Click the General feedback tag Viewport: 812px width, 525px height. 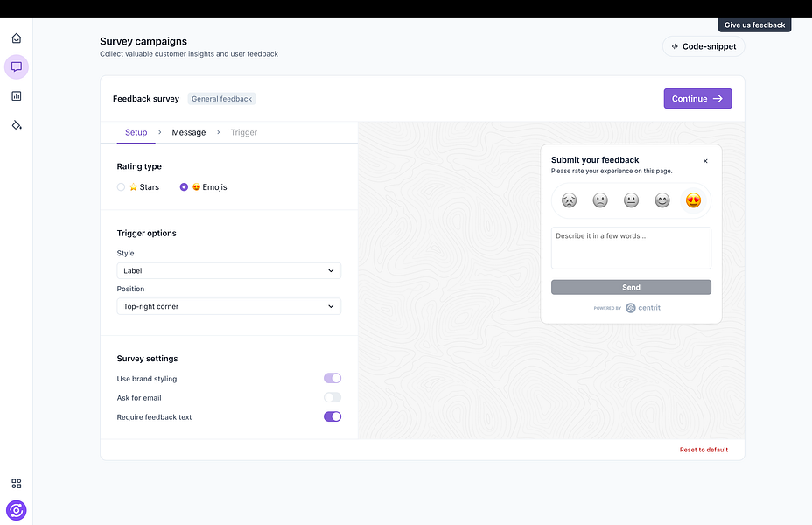[221, 99]
